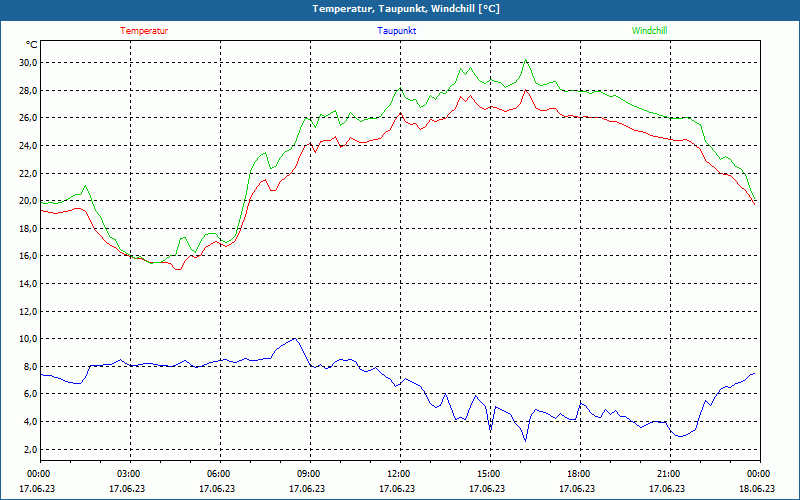The width and height of the screenshot is (800, 500).
Task: Click the 17.06.23 date under 12:00
Action: (x=397, y=488)
